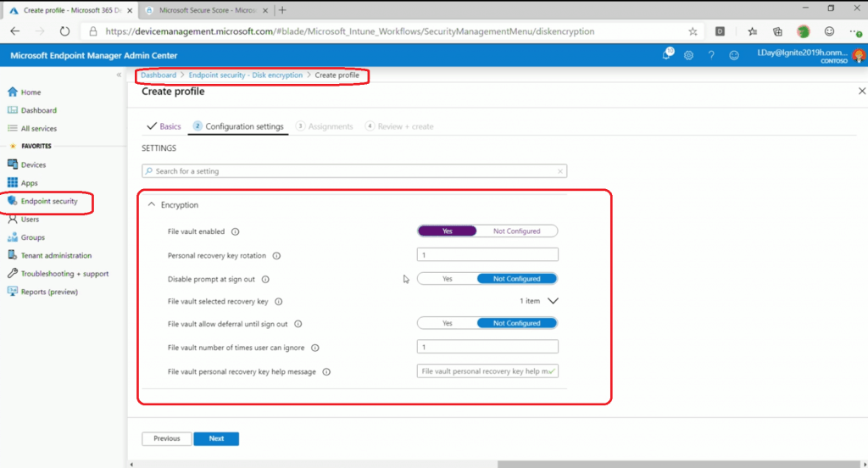Screen dimensions: 868x468
Task: Collapse the left navigation sidebar
Action: (x=119, y=75)
